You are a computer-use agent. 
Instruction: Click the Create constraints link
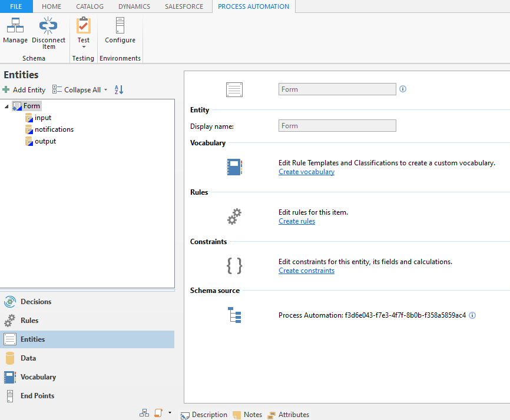click(x=306, y=271)
